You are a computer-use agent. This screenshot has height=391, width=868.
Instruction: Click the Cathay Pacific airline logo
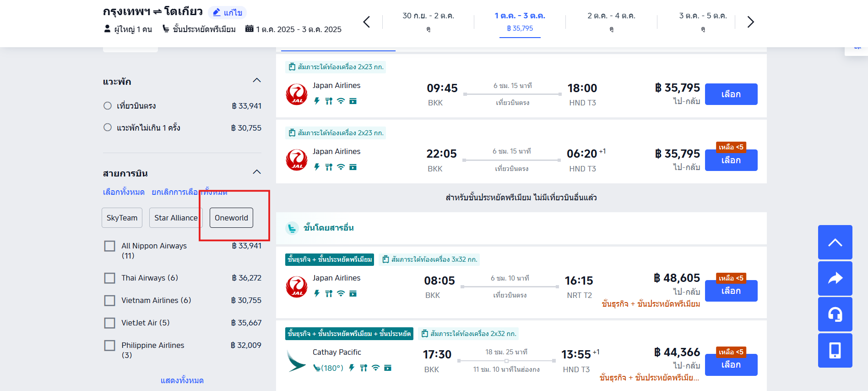[296, 360]
